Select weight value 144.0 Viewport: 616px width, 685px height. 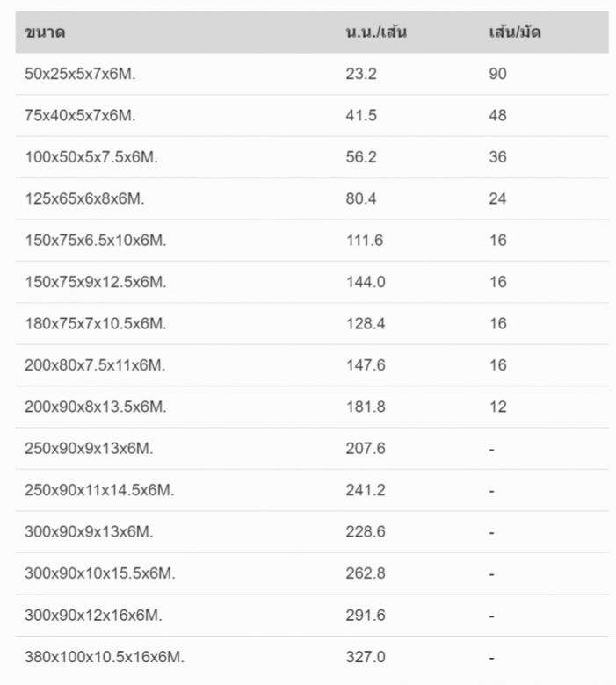366,282
